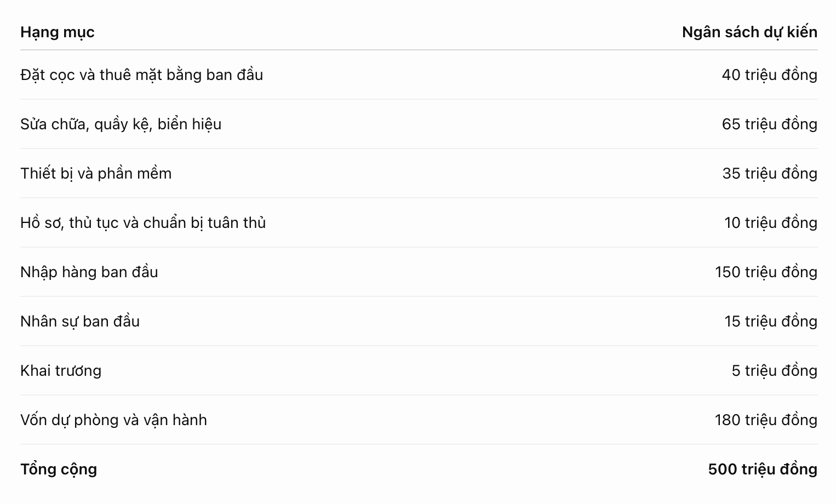This screenshot has width=836, height=504.
Task: Click the '5 triệu đồng' cell
Action: click(x=774, y=371)
